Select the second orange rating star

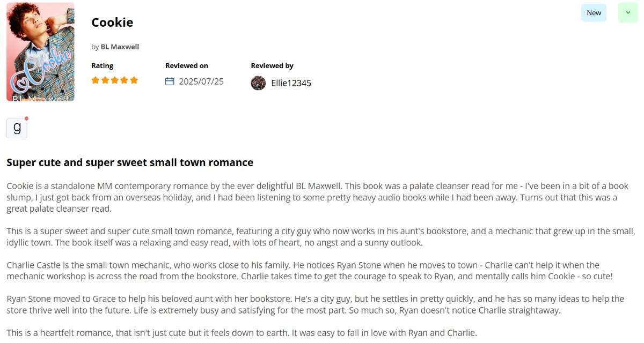click(105, 80)
